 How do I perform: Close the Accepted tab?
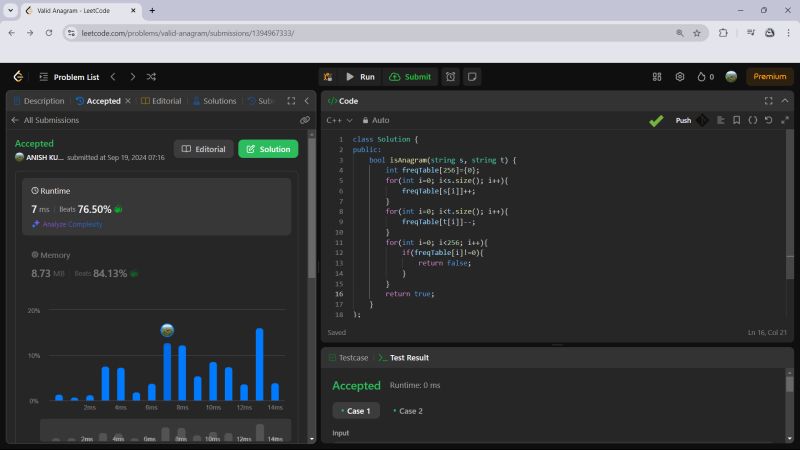coord(128,101)
